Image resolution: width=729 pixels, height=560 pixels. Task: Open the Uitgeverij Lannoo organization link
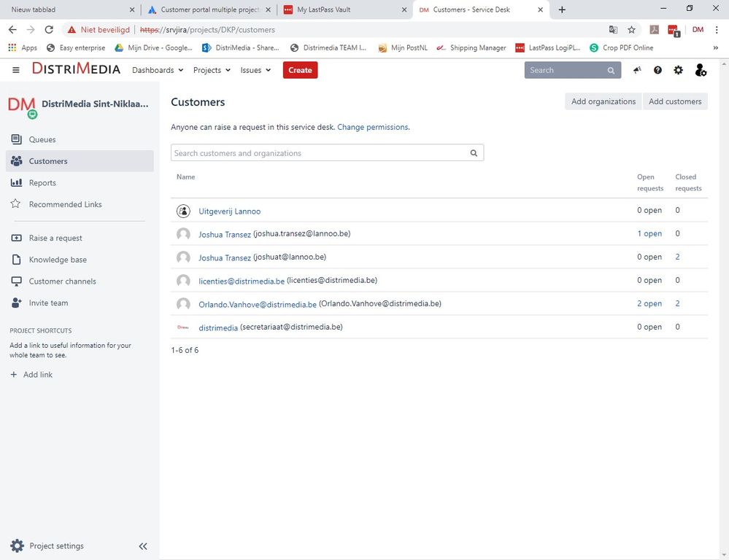(x=230, y=211)
